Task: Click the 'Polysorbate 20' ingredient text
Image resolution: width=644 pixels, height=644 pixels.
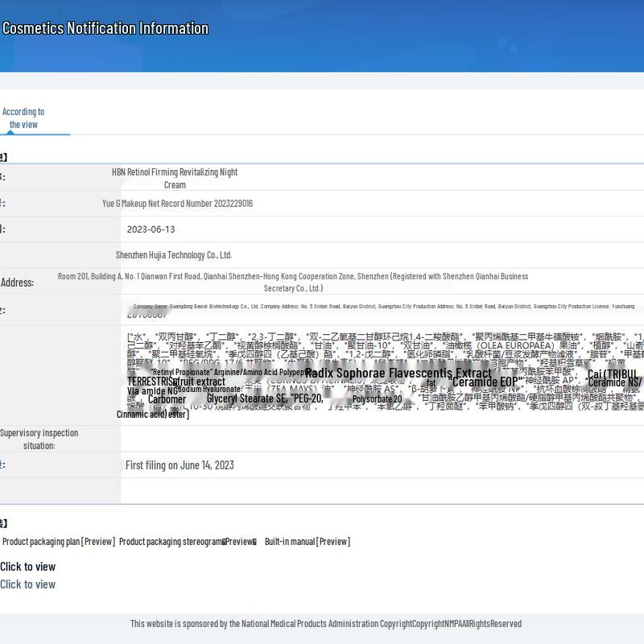Action: tap(377, 398)
